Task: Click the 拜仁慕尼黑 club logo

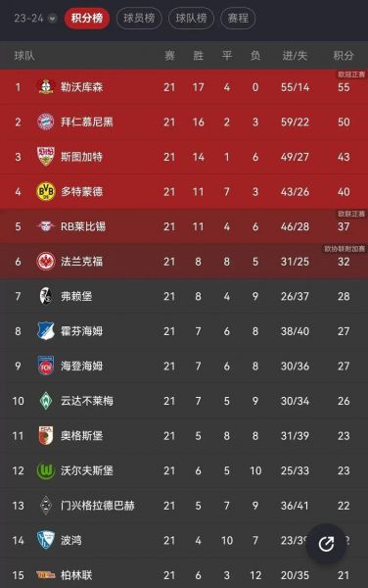Action: coord(46,122)
